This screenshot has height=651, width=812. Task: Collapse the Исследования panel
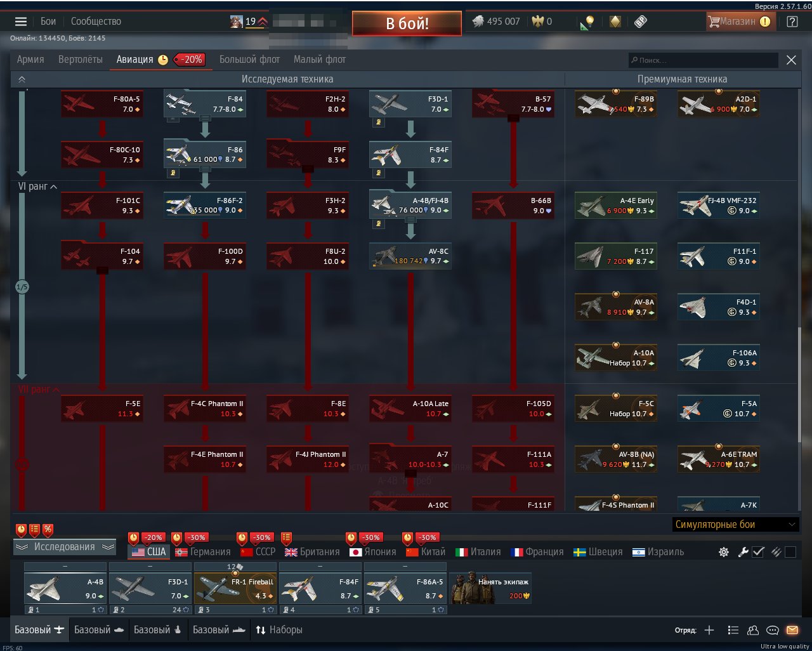[x=64, y=547]
